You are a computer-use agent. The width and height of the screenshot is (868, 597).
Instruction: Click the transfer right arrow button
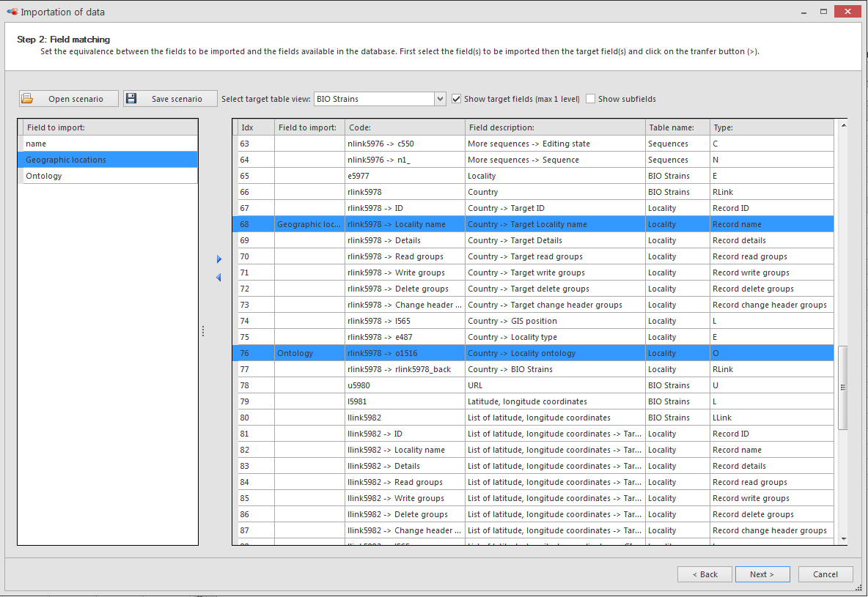pos(219,259)
